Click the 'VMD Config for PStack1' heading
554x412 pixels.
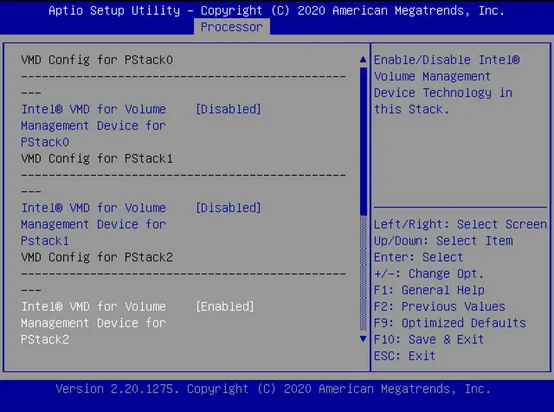(97, 158)
